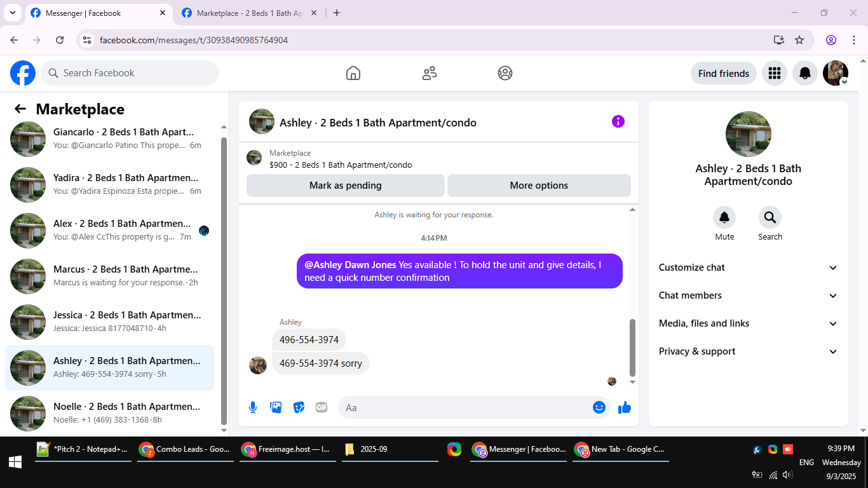Open the Giancarlo conversation
Screen dimensions: 868x488
110,139
